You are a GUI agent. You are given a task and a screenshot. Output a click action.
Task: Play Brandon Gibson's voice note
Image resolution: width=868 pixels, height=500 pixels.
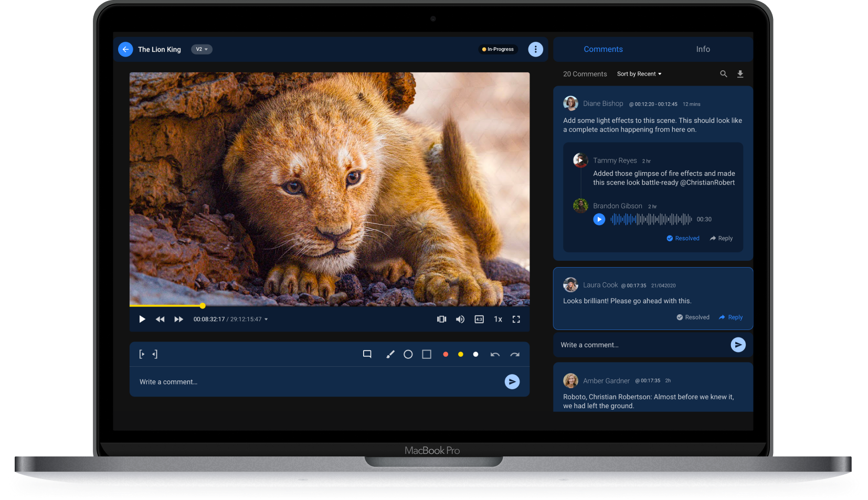[x=599, y=219]
